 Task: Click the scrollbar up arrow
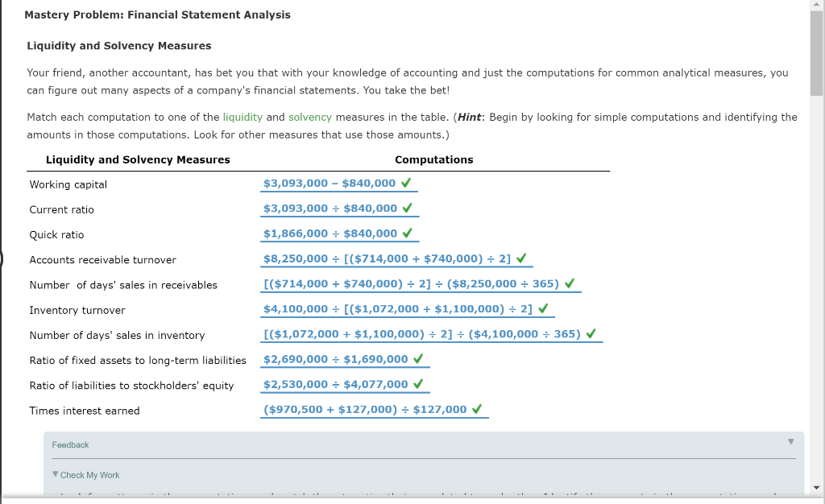click(x=815, y=5)
